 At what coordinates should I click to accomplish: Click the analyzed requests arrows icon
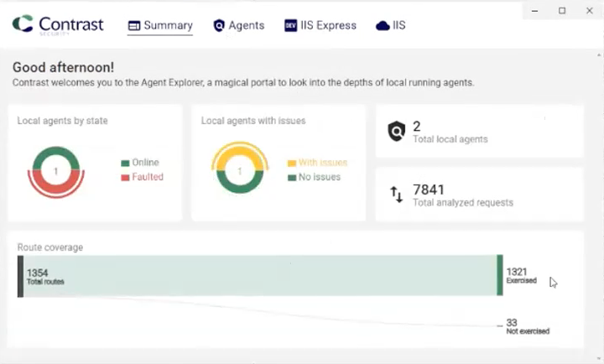click(397, 195)
